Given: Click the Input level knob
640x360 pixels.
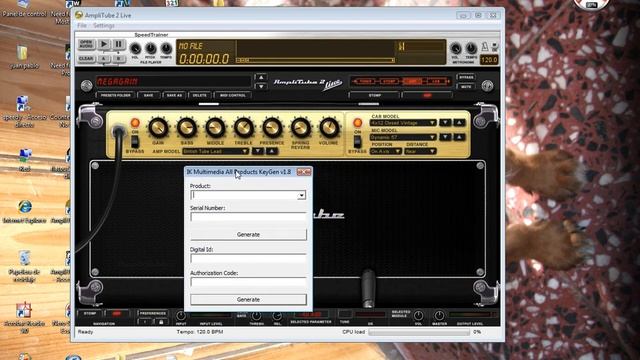Looking at the screenshot, I should [x=181, y=316].
